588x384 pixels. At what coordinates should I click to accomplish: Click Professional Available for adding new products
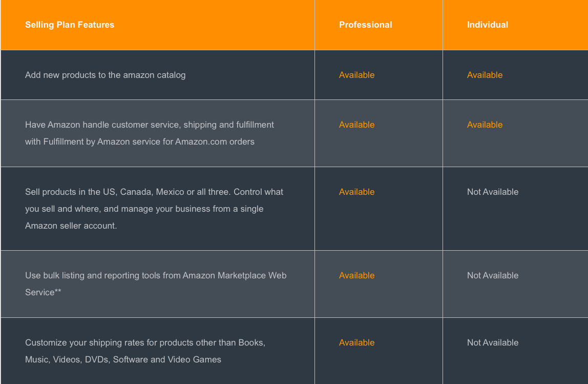356,75
